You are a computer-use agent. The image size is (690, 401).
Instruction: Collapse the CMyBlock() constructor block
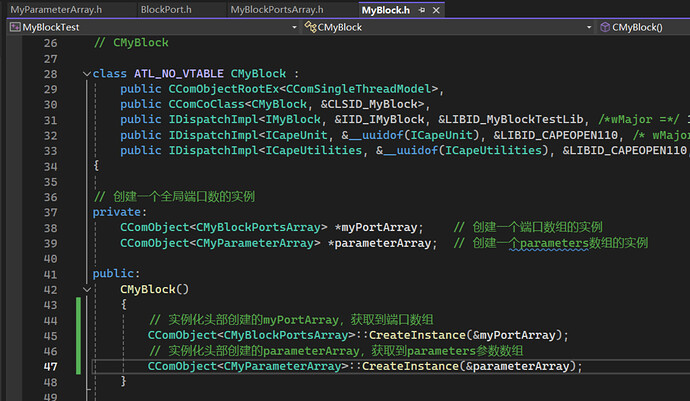[x=87, y=290]
